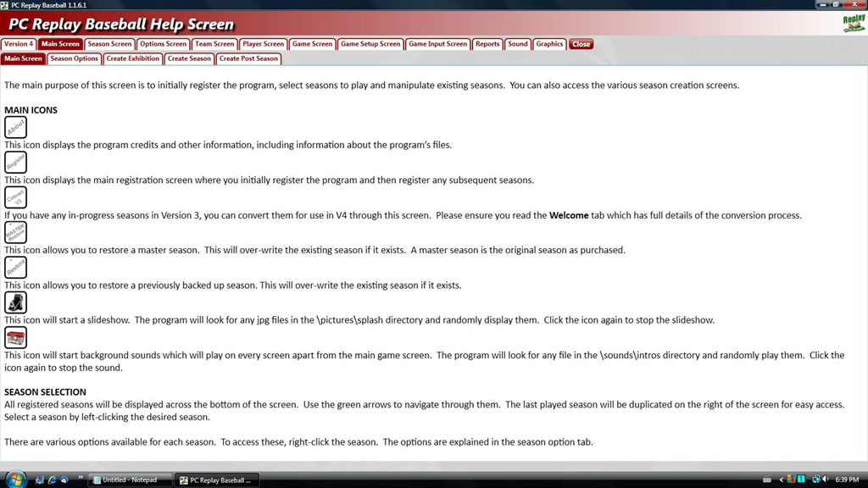Click the Replay logo in top-right corner
The width and height of the screenshot is (868, 488).
854,23
